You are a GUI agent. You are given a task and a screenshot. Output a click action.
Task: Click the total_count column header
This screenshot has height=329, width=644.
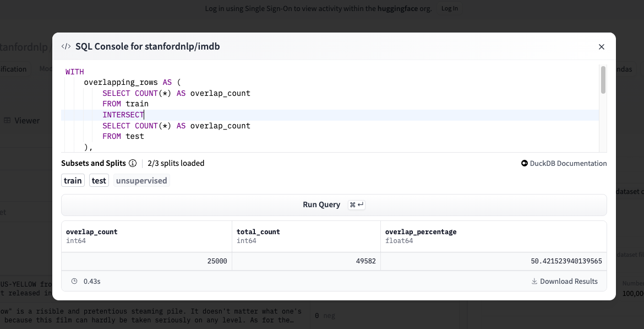(258, 232)
